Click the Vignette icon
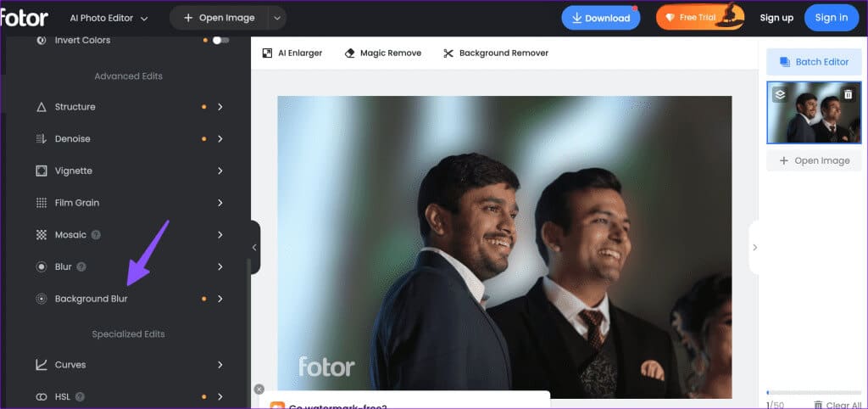The width and height of the screenshot is (868, 409). [41, 171]
